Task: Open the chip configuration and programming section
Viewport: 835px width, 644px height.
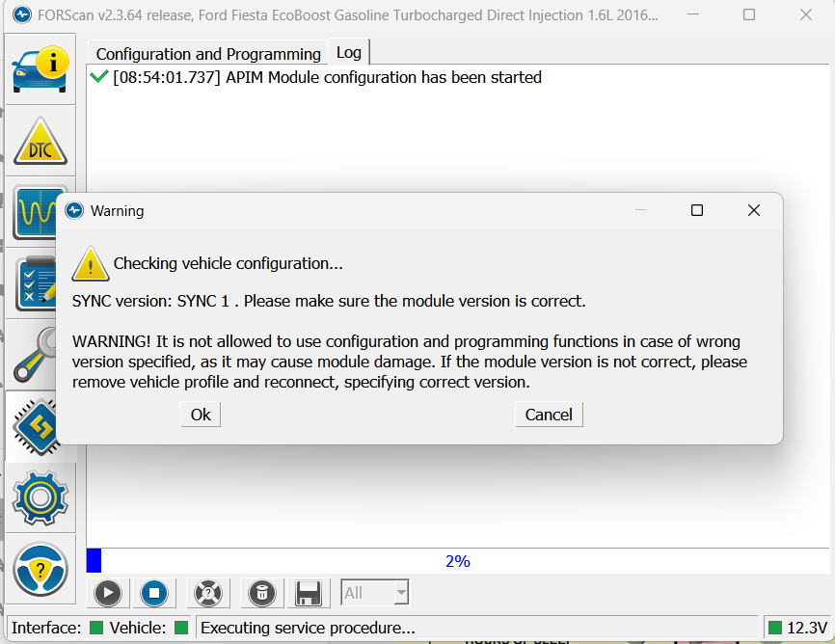Action: click(x=35, y=427)
